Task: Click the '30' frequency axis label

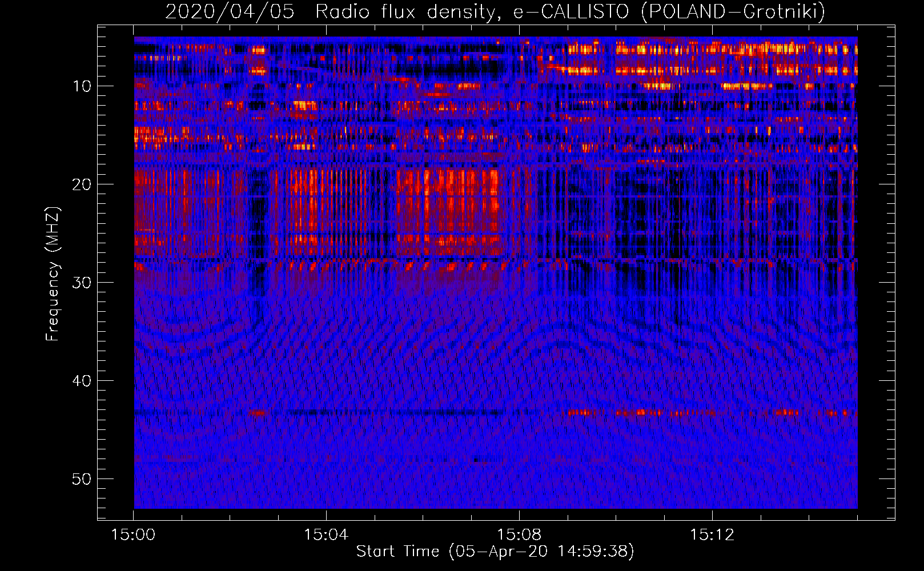Action: click(82, 283)
